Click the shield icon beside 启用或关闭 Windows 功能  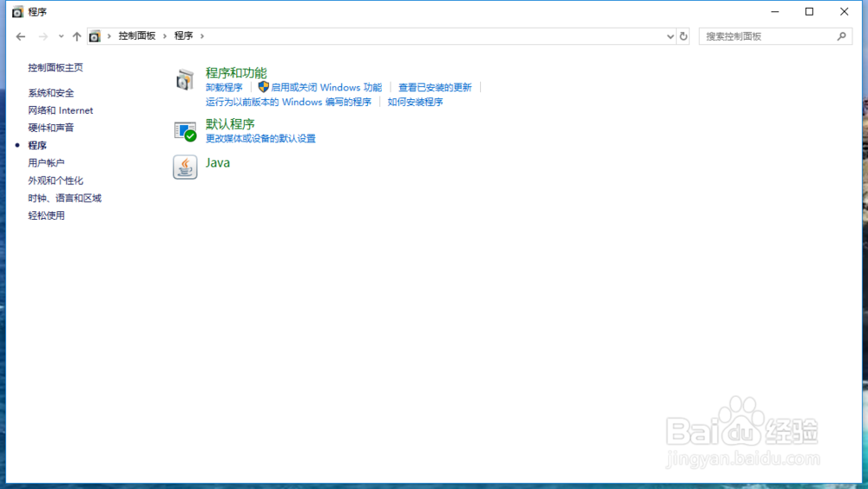tap(264, 87)
